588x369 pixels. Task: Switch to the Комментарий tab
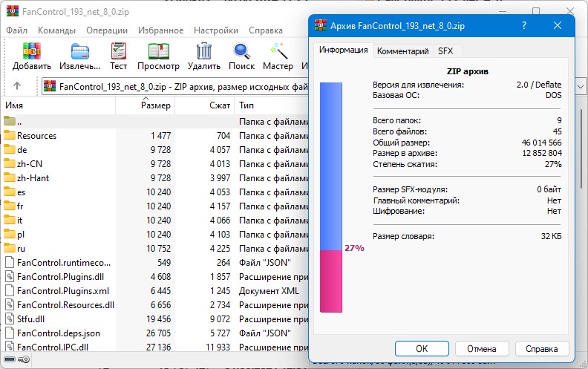pyautogui.click(x=402, y=51)
